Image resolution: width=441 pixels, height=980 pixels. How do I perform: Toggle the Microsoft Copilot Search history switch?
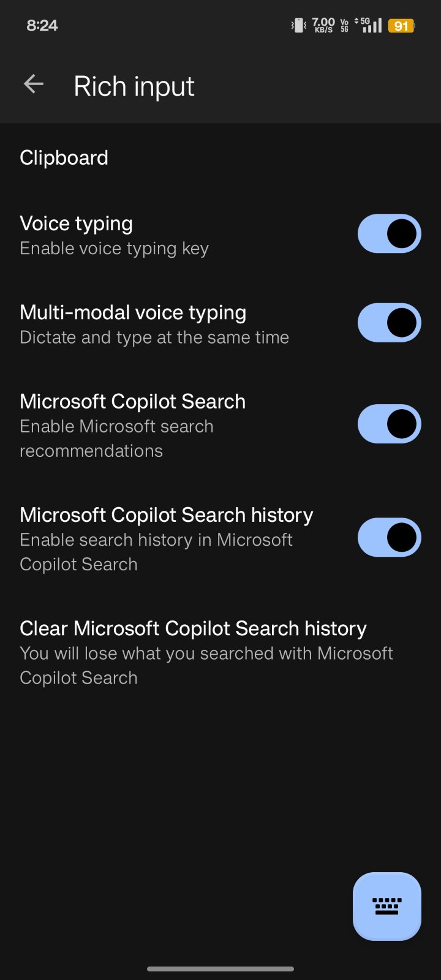pos(389,537)
